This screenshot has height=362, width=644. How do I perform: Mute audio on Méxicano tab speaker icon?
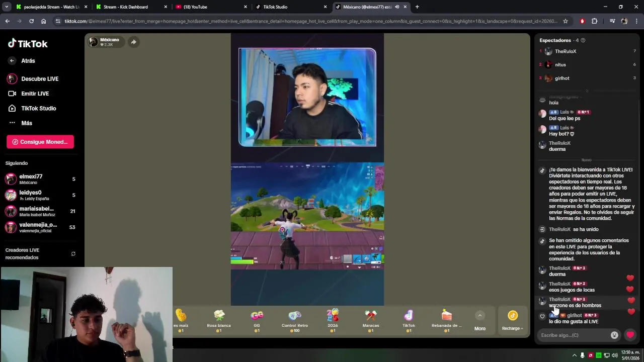point(397,7)
